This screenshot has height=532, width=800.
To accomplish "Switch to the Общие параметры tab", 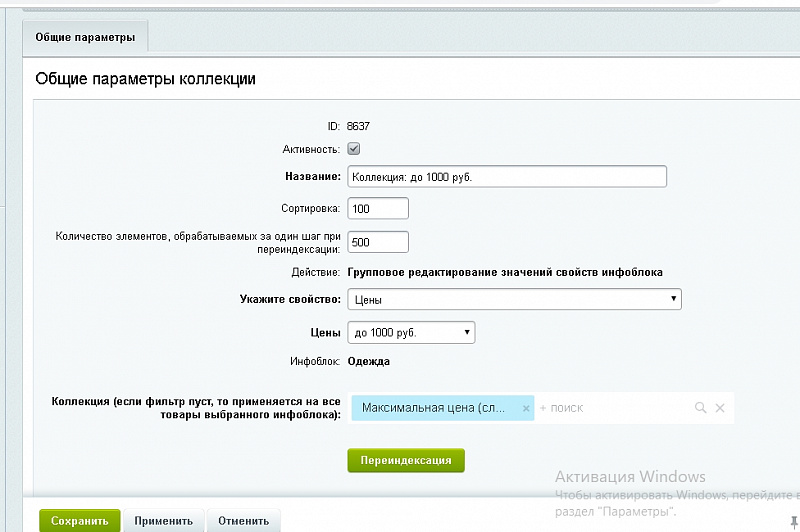I will [85, 37].
